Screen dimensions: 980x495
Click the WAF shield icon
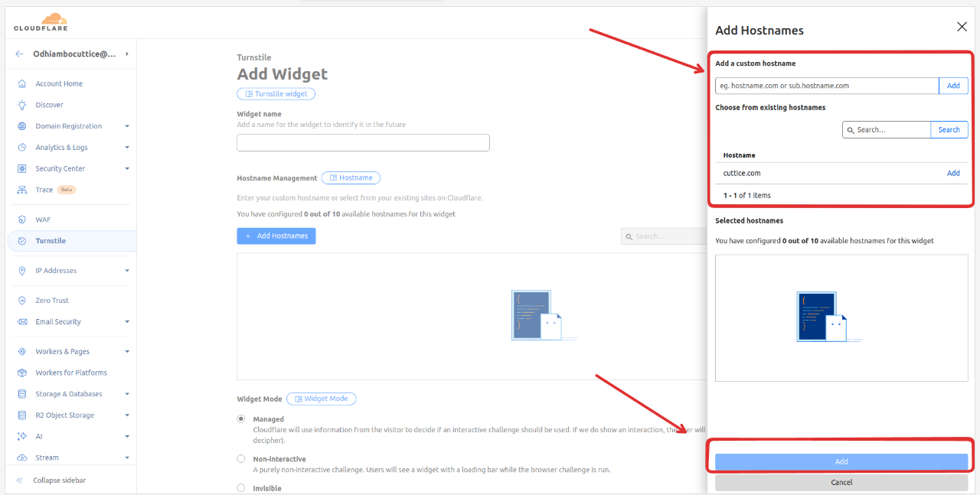click(x=21, y=220)
